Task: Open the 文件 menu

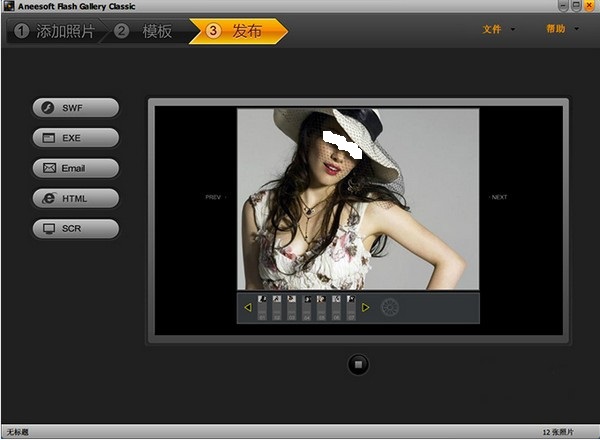Action: pyautogui.click(x=492, y=29)
